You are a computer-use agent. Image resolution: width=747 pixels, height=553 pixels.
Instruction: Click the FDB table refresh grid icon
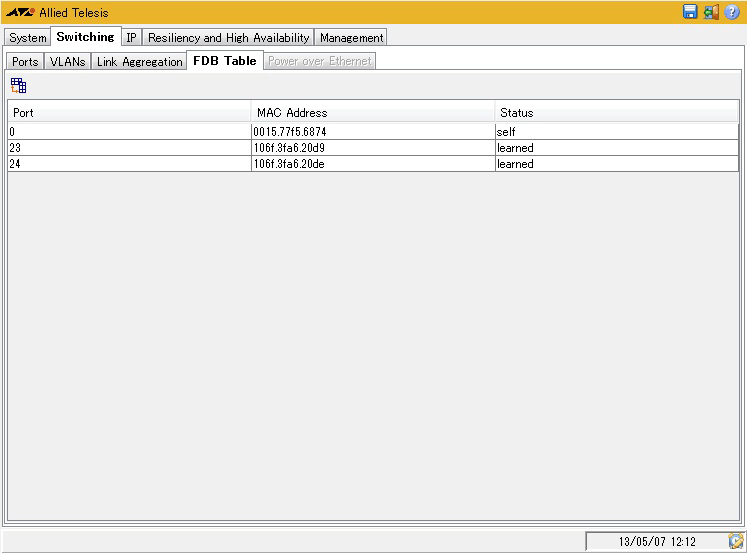tap(18, 85)
